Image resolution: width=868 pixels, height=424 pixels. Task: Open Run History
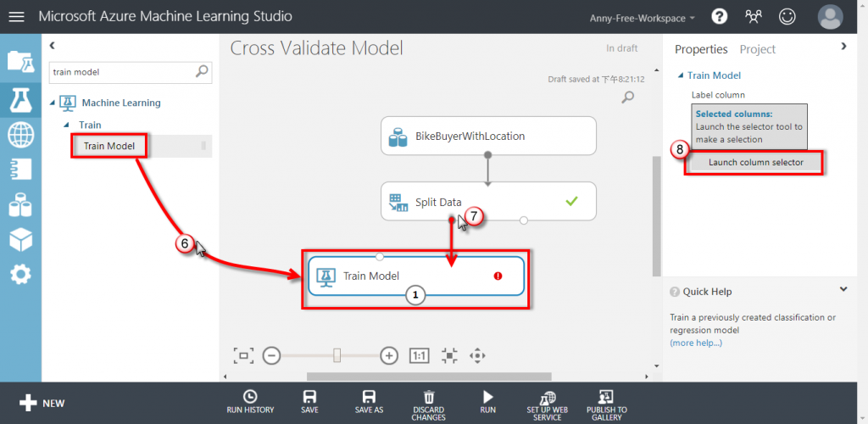point(250,402)
